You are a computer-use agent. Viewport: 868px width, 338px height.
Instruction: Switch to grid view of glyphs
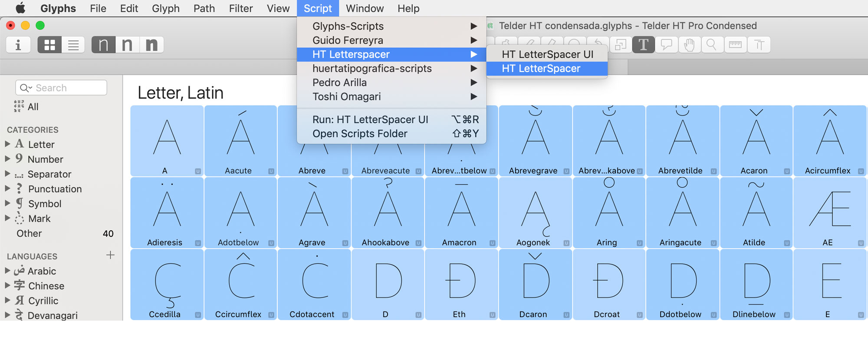49,45
